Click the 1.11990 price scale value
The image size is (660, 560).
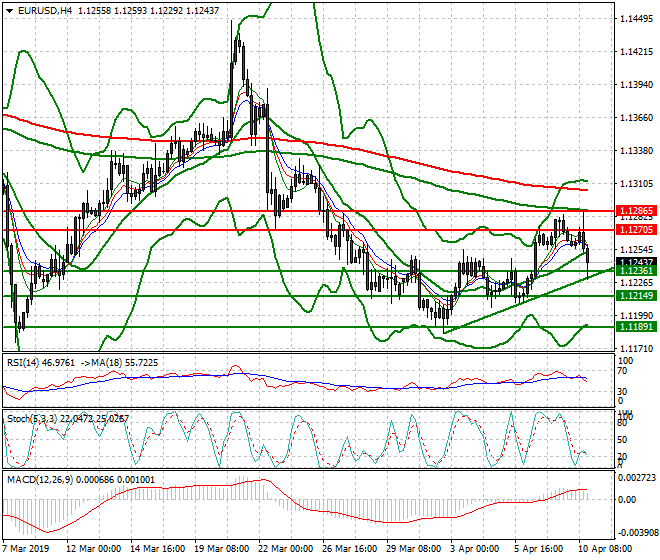pos(637,315)
